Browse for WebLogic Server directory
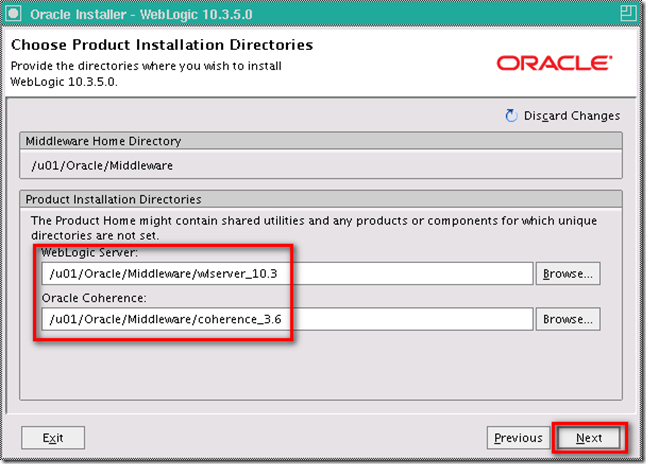Image resolution: width=646 pixels, height=464 pixels. pos(568,274)
